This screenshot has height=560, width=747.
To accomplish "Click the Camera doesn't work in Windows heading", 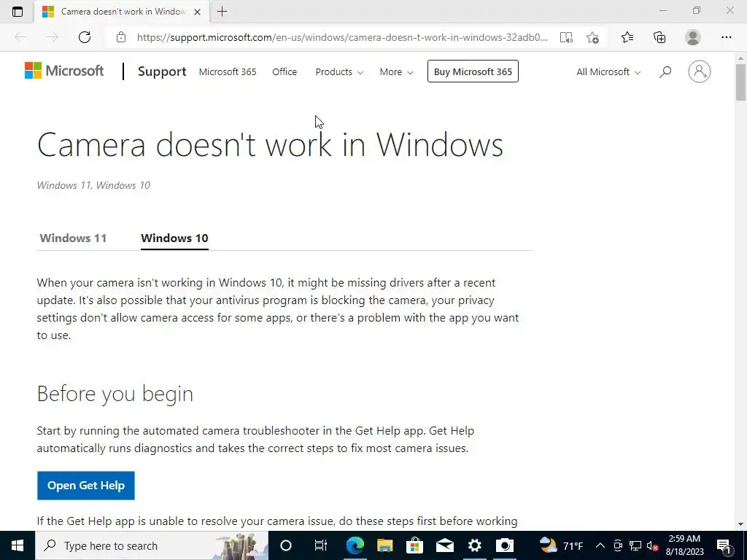I will pos(270,145).
